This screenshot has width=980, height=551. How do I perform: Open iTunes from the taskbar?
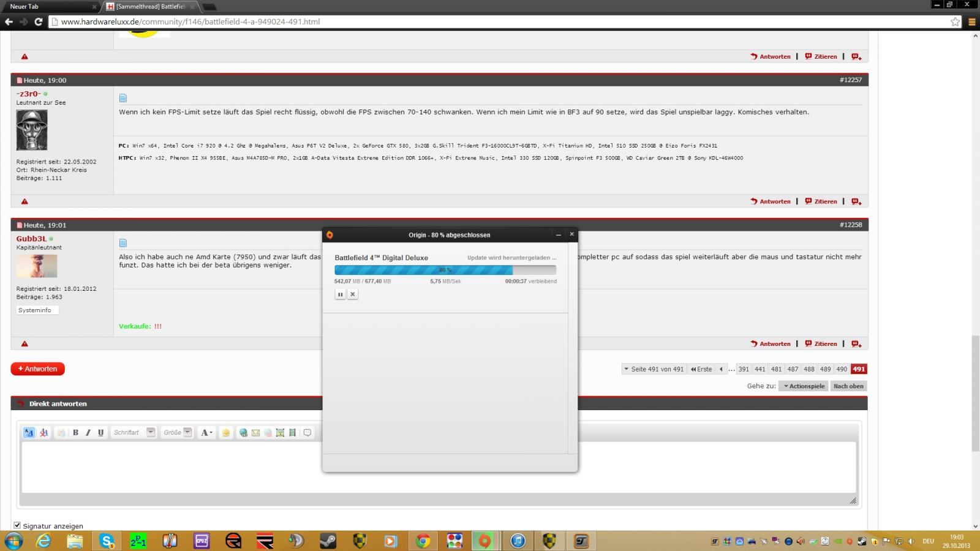click(518, 541)
